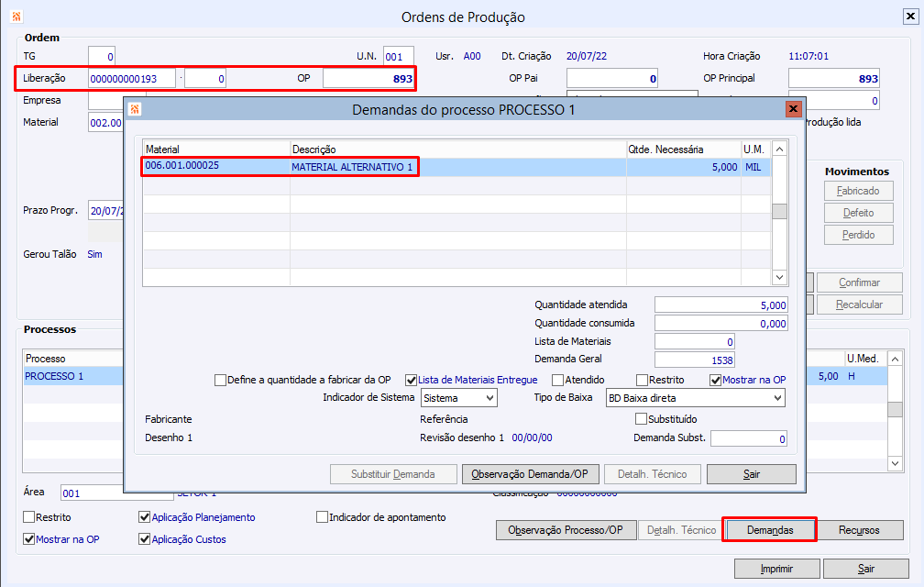
Task: Toggle 'Define a quantidade a fabricar da OP'
Action: 220,380
